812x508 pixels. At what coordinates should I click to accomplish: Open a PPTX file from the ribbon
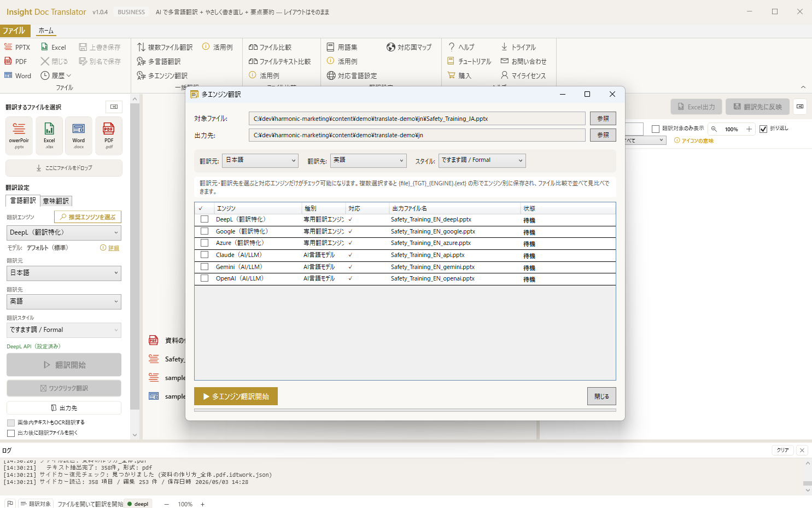coord(17,47)
